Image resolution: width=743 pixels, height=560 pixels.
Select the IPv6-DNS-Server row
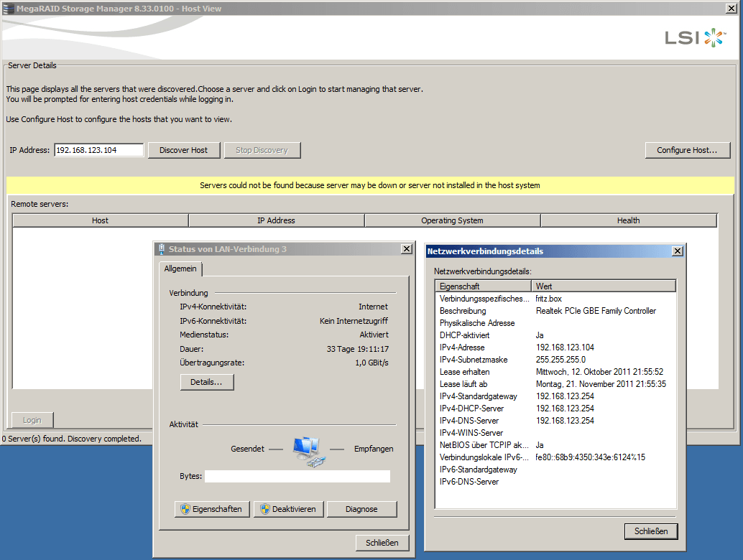pyautogui.click(x=555, y=482)
